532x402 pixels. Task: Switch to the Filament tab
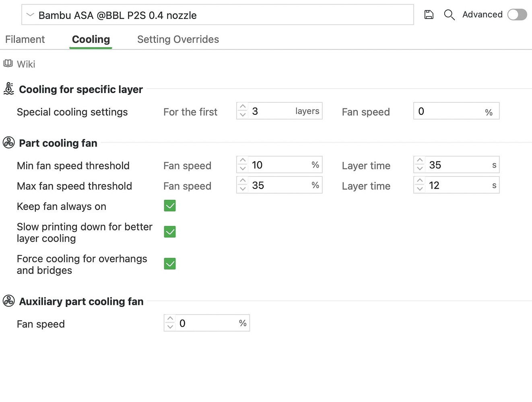coord(25,39)
